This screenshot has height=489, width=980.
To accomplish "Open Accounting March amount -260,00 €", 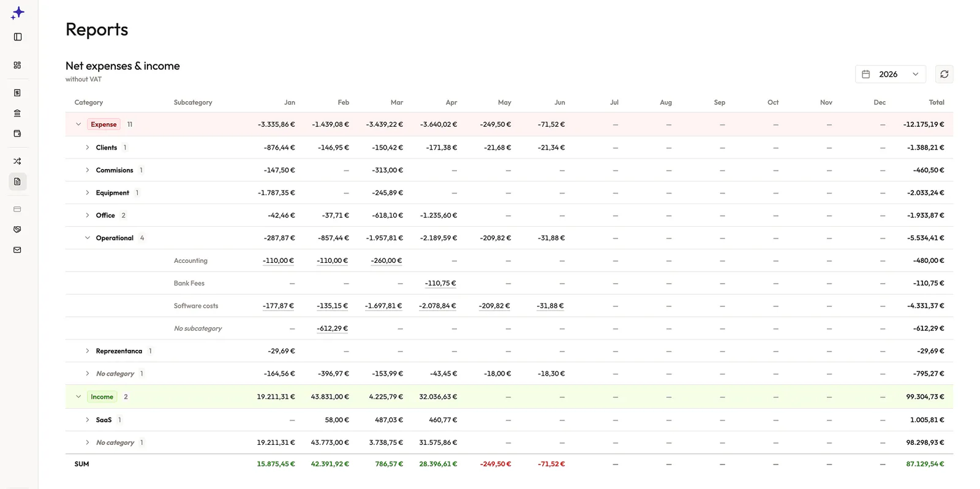I will click(386, 261).
